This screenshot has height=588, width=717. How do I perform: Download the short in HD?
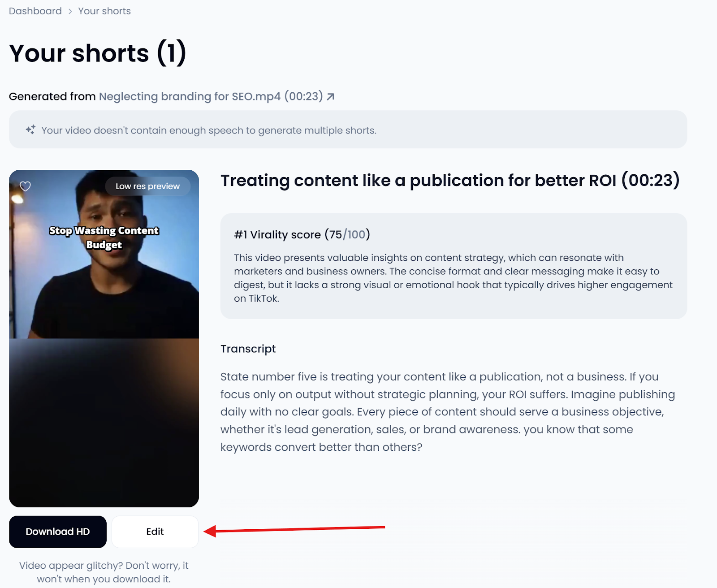[58, 532]
